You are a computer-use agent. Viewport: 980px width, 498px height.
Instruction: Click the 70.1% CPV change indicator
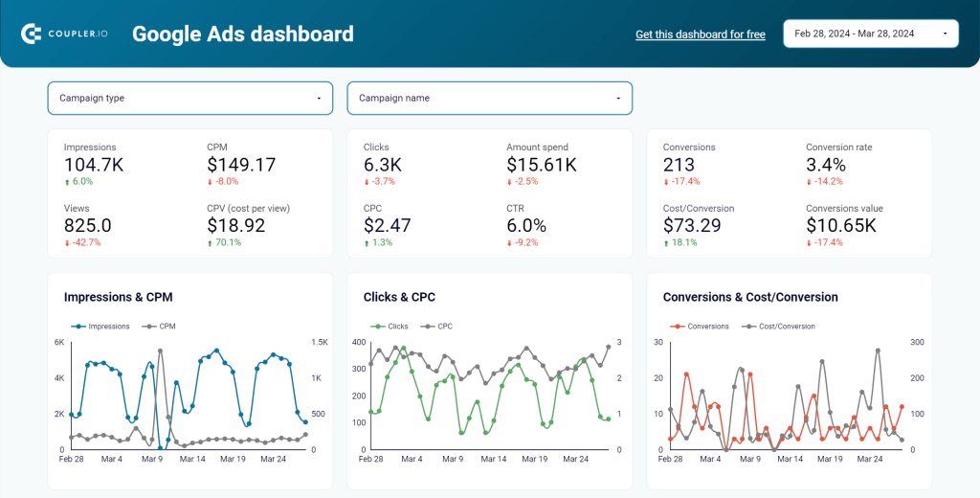tap(224, 242)
